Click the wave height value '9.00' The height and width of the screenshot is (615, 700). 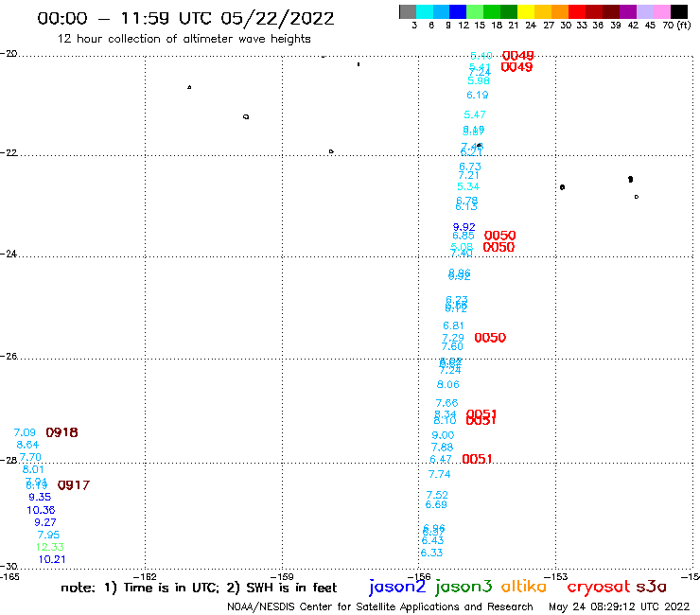443,435
